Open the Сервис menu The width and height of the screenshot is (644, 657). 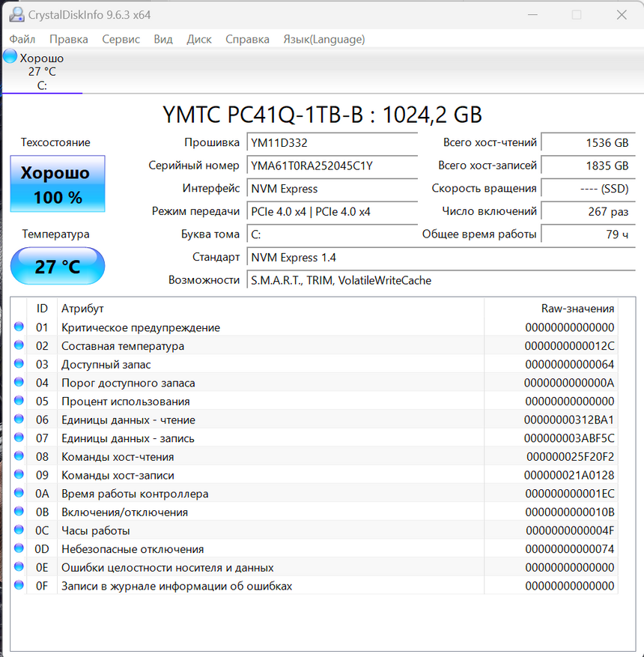[121, 40]
